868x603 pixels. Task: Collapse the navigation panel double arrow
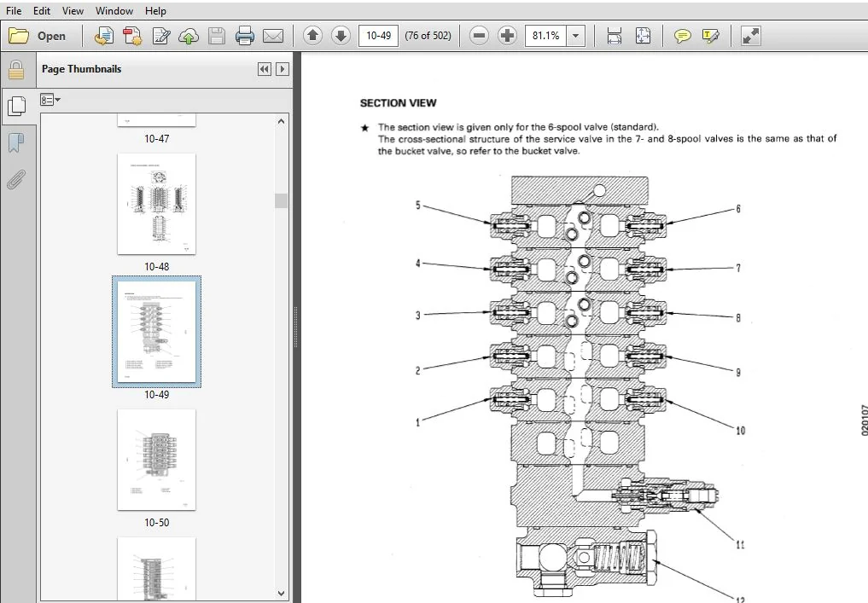(265, 69)
